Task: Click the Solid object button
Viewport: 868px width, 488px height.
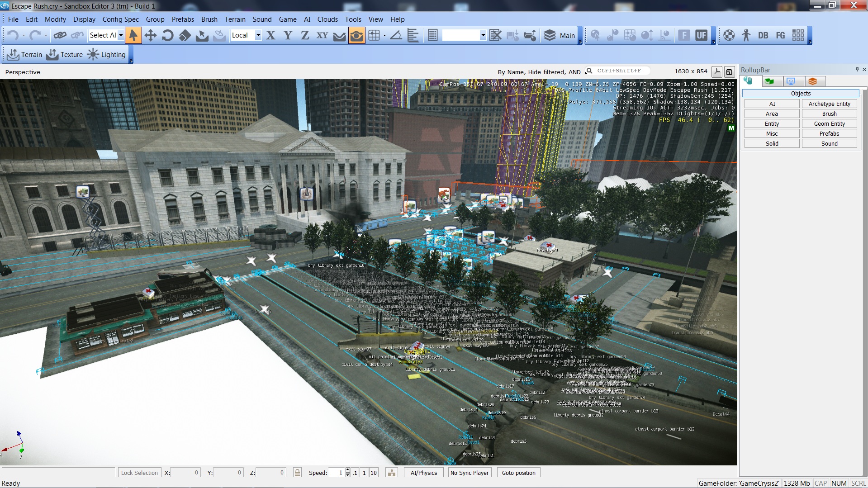Action: (772, 144)
